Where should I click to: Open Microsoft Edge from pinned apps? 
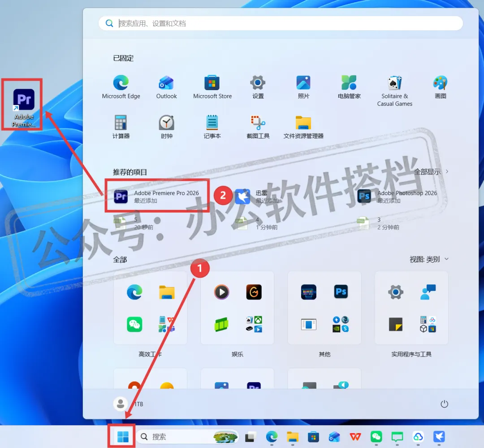coord(121,87)
